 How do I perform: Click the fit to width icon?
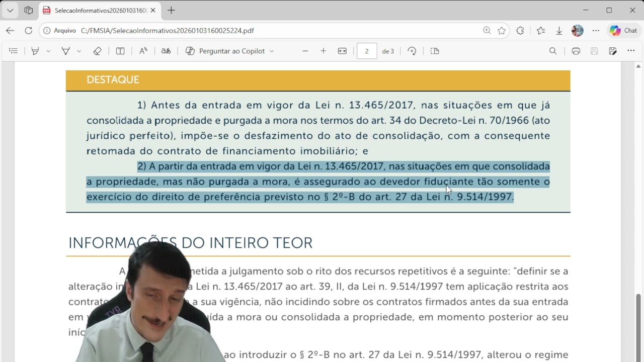click(x=342, y=51)
